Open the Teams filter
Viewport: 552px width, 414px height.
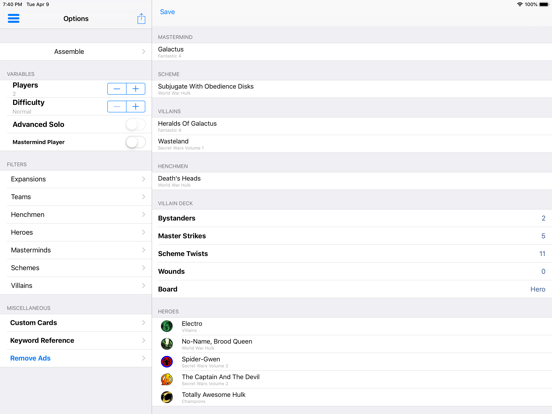pos(76,197)
